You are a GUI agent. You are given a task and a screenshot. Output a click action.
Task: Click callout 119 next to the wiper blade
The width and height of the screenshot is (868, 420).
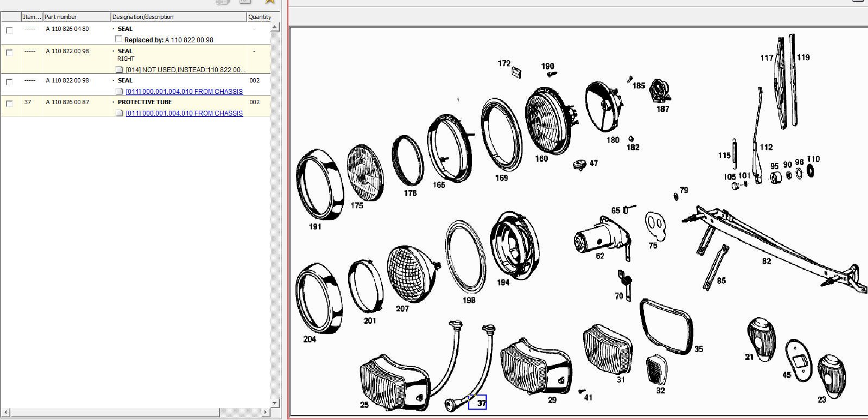tap(803, 57)
